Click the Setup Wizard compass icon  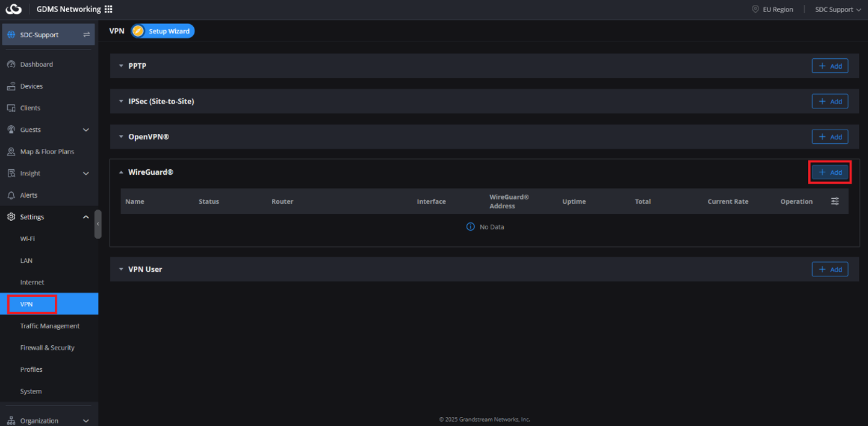point(138,31)
